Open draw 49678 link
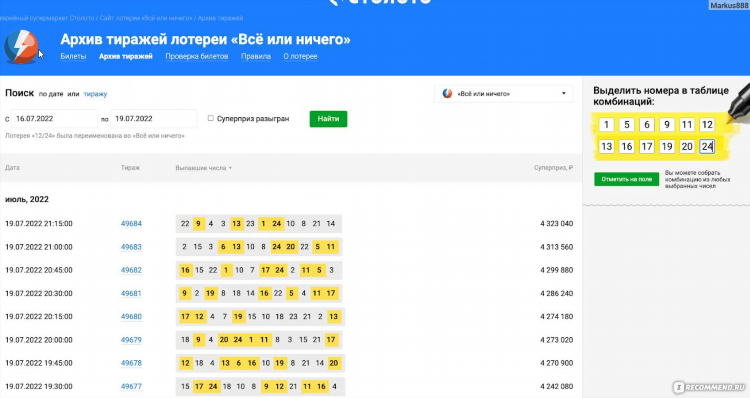Image resolution: width=750 pixels, height=398 pixels. (131, 363)
